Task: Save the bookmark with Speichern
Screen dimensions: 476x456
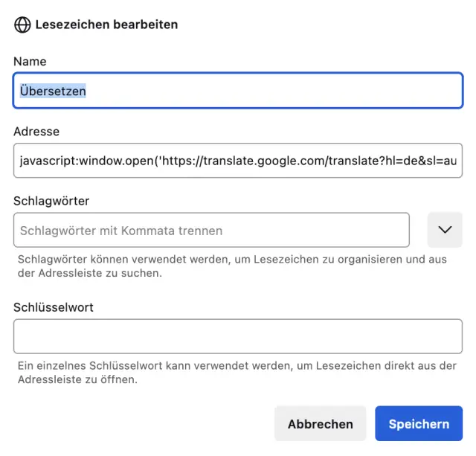Action: point(419,424)
